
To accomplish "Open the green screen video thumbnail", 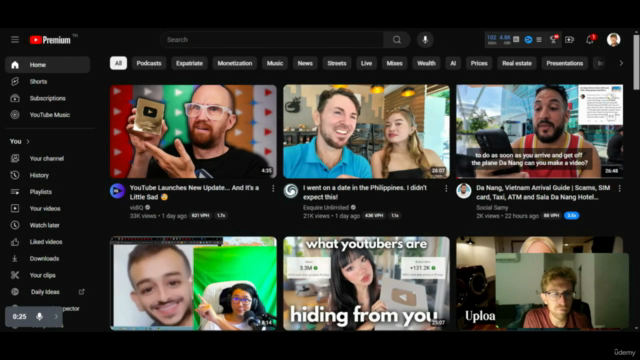I will coord(193,283).
